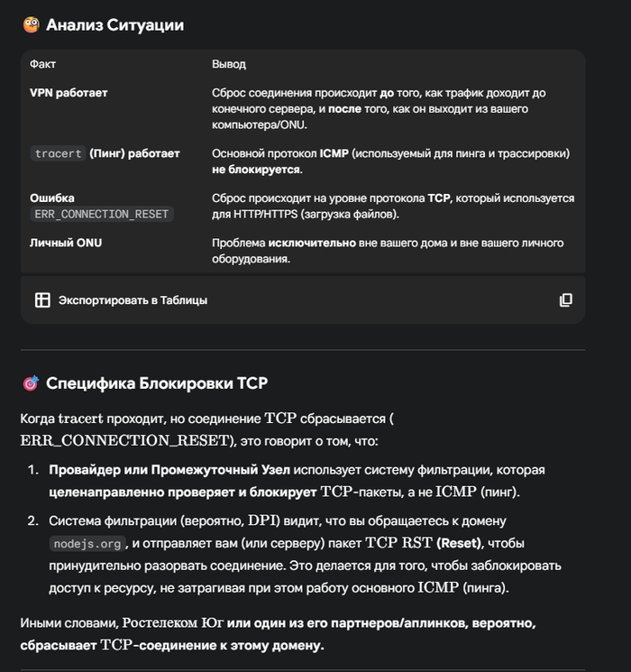Click the spreadsheet icon beside export label
631x672 pixels.
coord(42,300)
